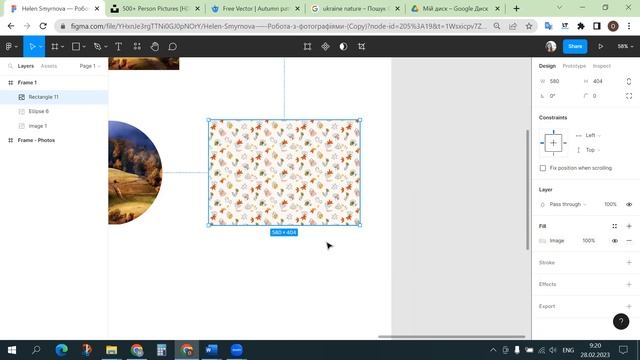640x360 pixels.
Task: Click the Share button
Action: coord(575,47)
